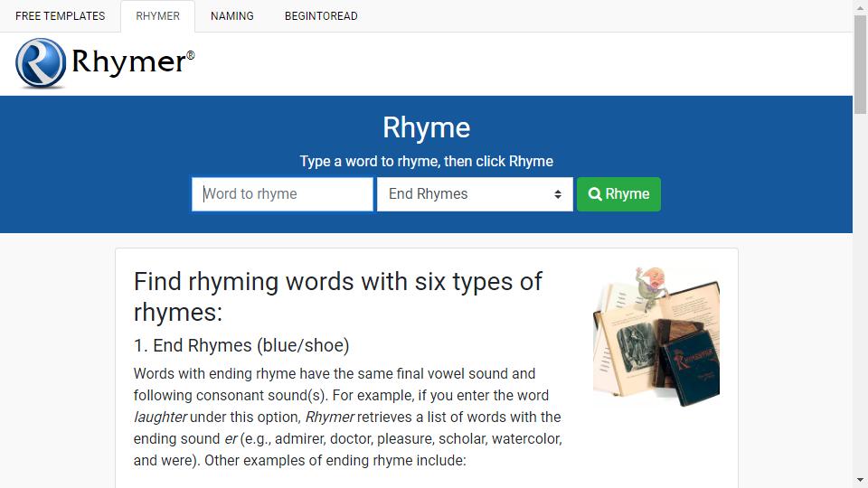
Task: Click the green Rhyme search button
Action: (618, 194)
